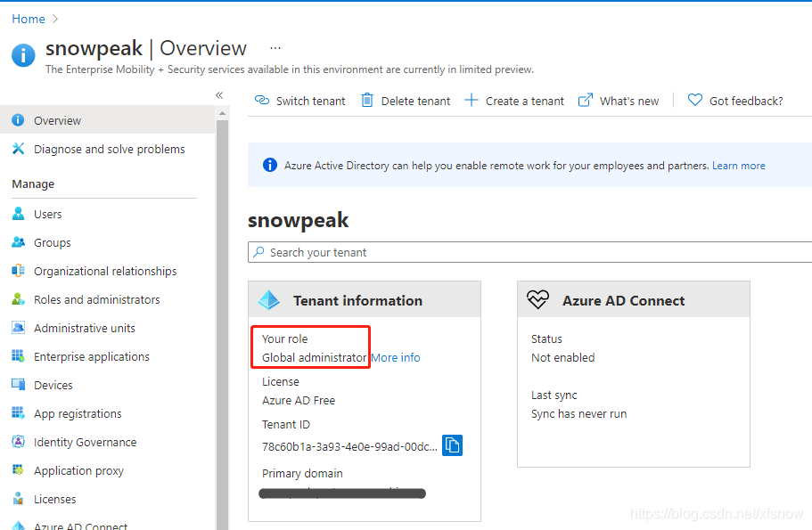
Task: Go to App registrations
Action: click(107, 413)
